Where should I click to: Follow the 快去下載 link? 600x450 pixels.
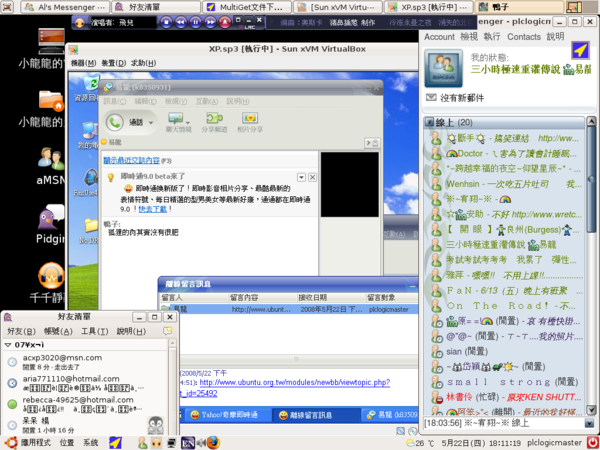coord(153,209)
